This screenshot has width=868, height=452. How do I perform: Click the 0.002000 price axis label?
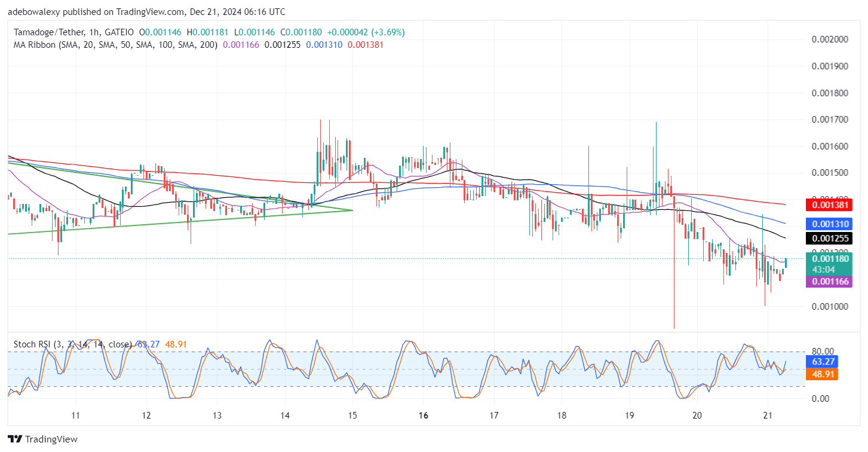829,39
